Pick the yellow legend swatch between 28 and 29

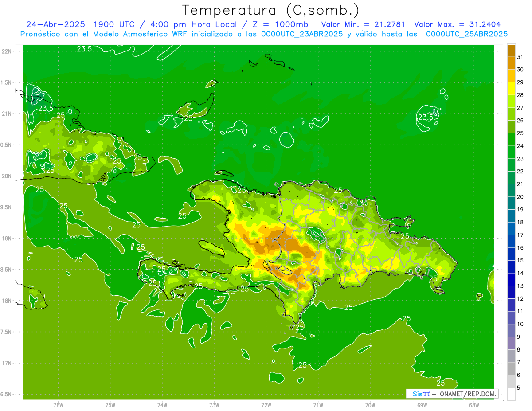click(511, 89)
